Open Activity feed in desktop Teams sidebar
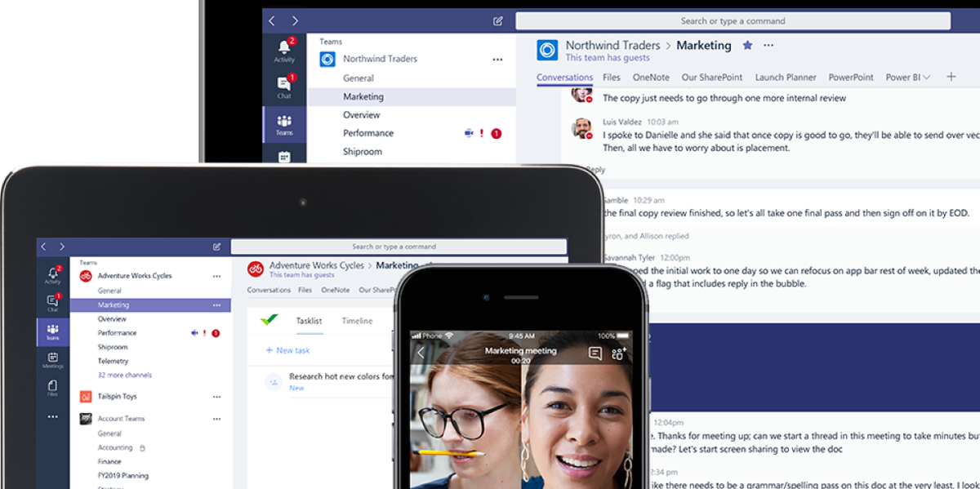 coord(284,50)
